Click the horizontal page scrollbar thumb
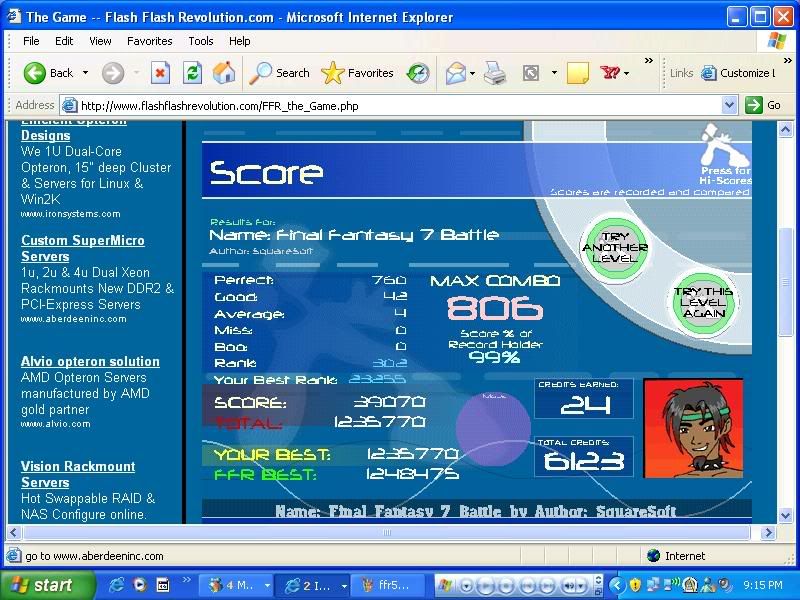The image size is (800, 600). click(x=390, y=533)
